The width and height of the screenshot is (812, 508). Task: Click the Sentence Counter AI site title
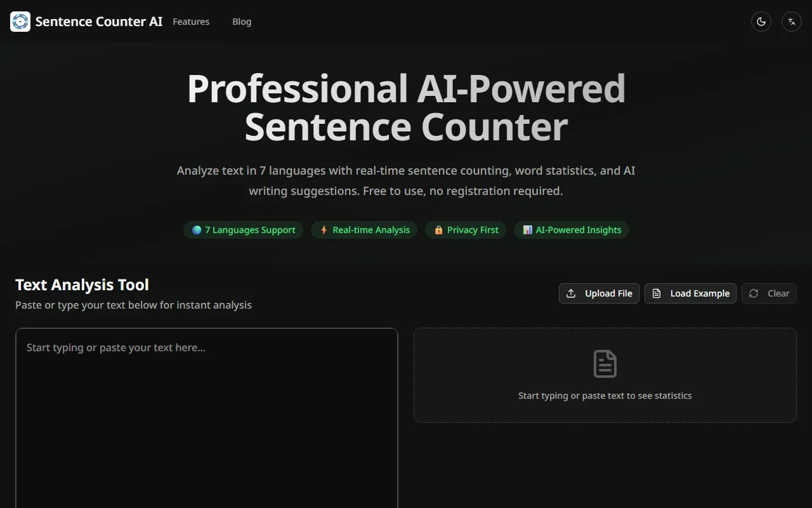point(99,22)
